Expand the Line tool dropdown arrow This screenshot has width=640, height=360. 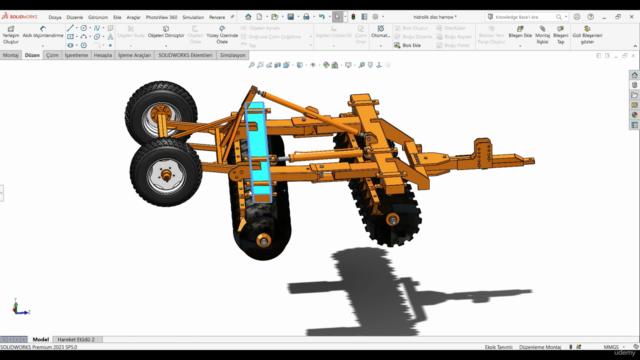click(77, 28)
